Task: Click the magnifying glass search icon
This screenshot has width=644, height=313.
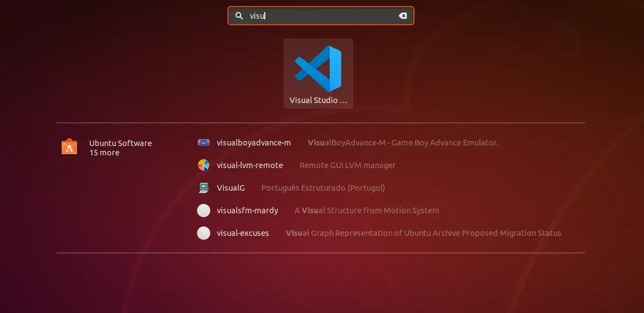Action: [x=239, y=15]
